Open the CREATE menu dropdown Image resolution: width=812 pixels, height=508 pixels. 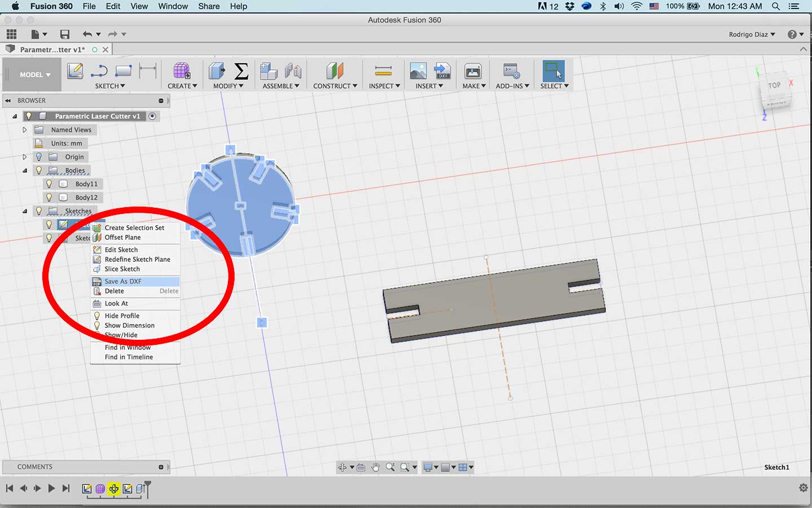182,86
